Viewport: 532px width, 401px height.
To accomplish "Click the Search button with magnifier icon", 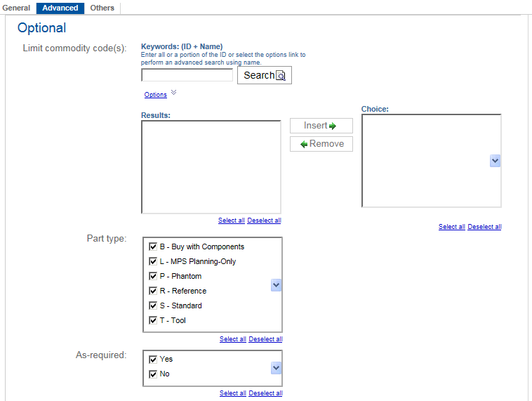I will click(264, 75).
